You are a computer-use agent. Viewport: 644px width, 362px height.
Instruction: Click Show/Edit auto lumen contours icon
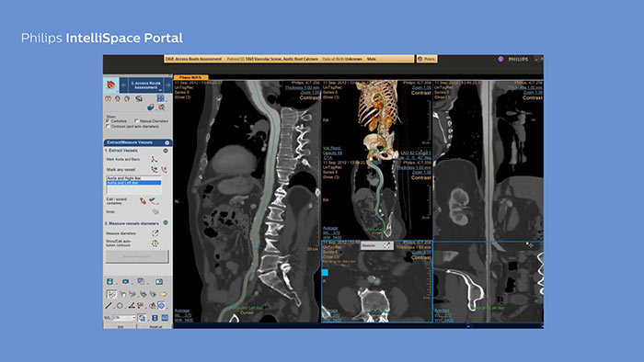155,243
